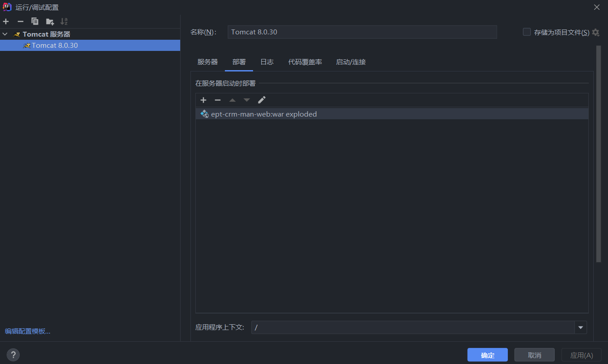608x364 pixels.
Task: Create a new configuration folder
Action: [50, 21]
